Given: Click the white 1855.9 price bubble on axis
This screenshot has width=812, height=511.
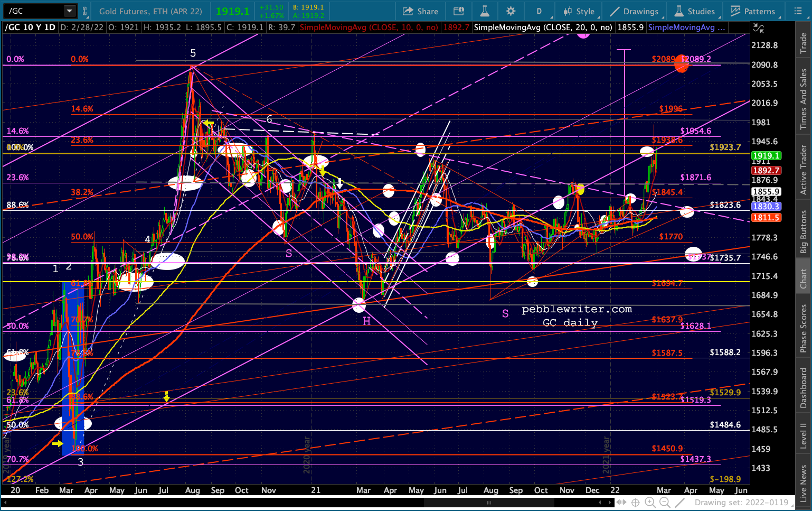Looking at the screenshot, I should (766, 192).
